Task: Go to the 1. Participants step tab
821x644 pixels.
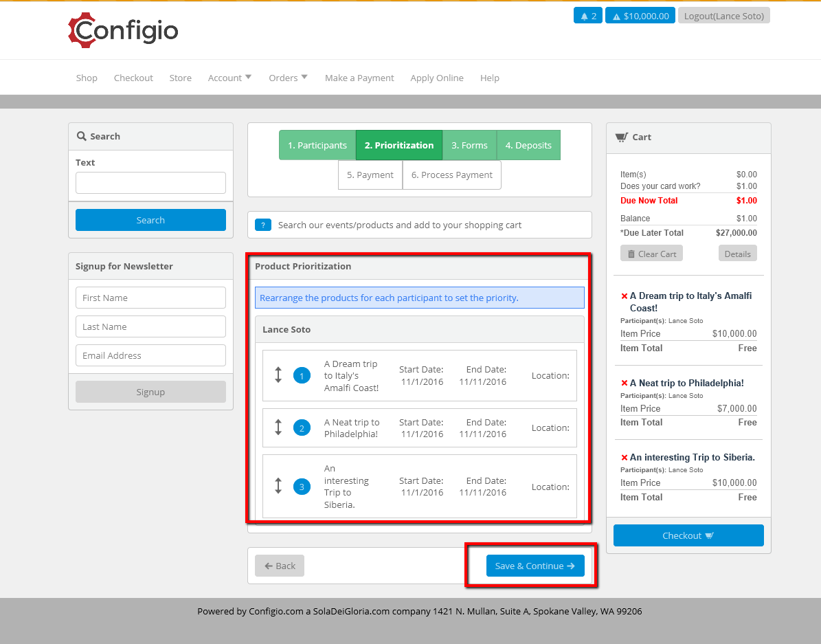Action: coord(317,145)
